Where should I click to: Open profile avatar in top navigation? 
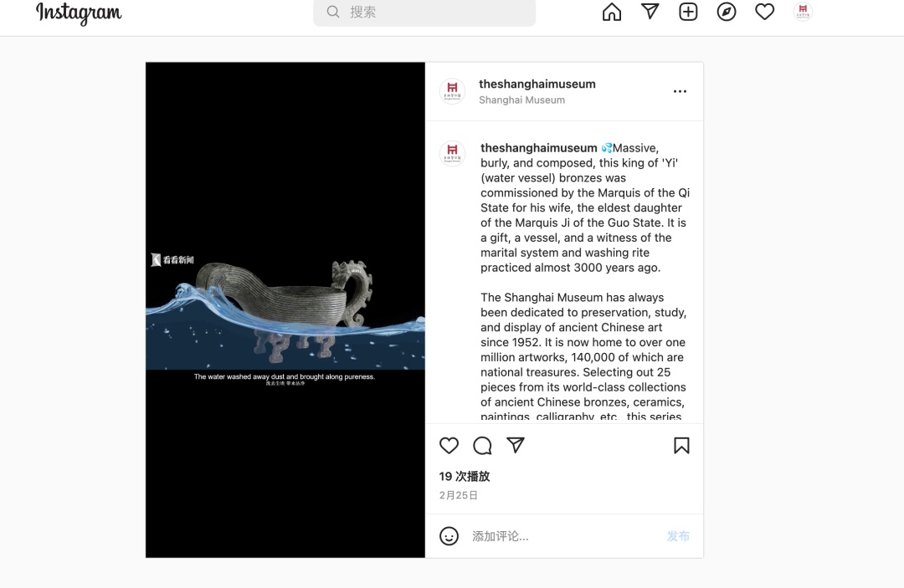point(803,12)
